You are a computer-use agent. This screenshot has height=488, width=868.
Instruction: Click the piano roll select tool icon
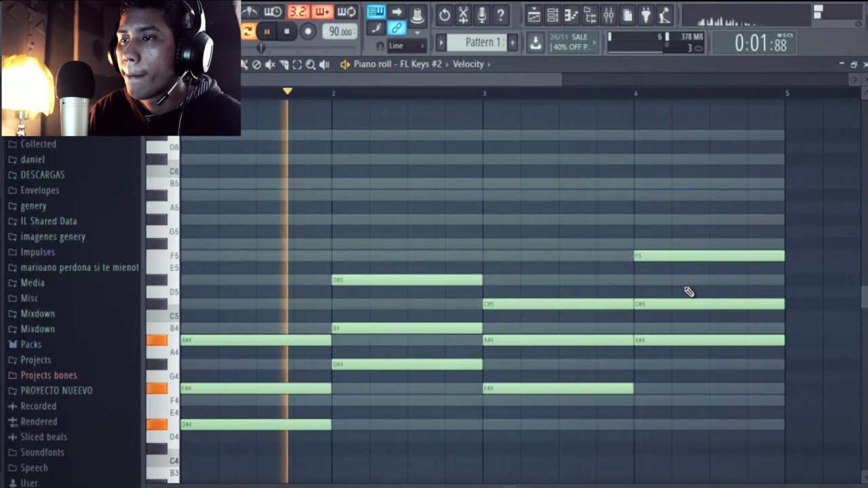pos(297,64)
